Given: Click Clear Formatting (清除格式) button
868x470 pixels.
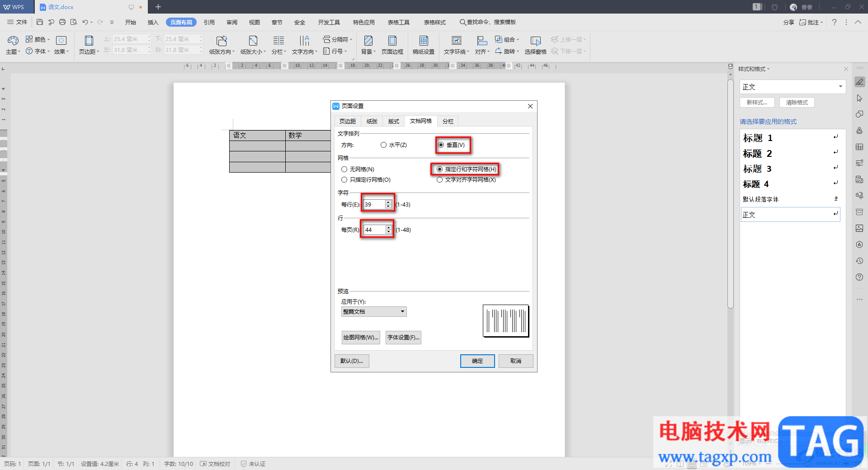Looking at the screenshot, I should coord(797,103).
